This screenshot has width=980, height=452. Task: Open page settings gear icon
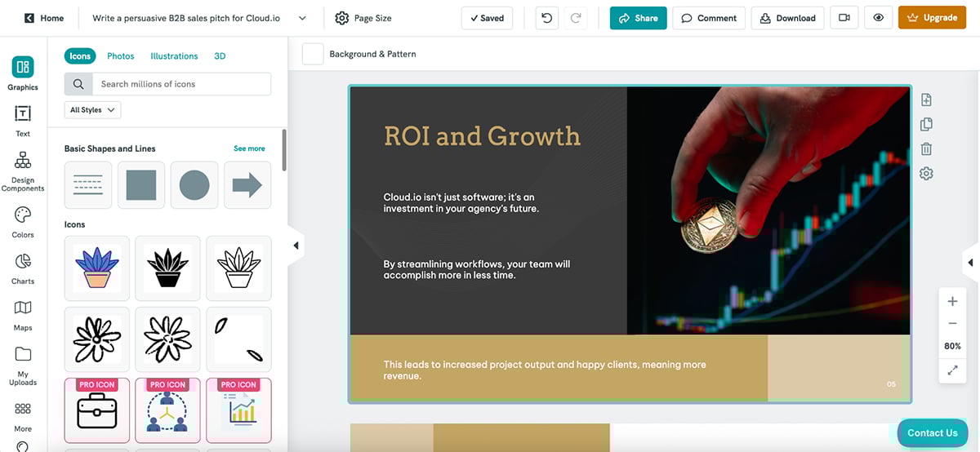click(x=926, y=174)
